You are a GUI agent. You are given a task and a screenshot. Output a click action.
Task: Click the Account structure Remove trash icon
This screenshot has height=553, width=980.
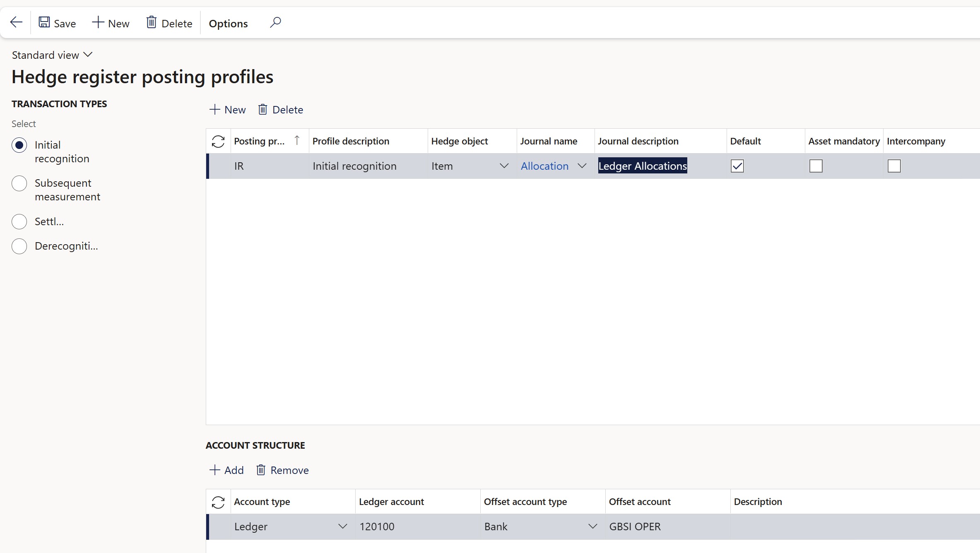[x=261, y=470]
